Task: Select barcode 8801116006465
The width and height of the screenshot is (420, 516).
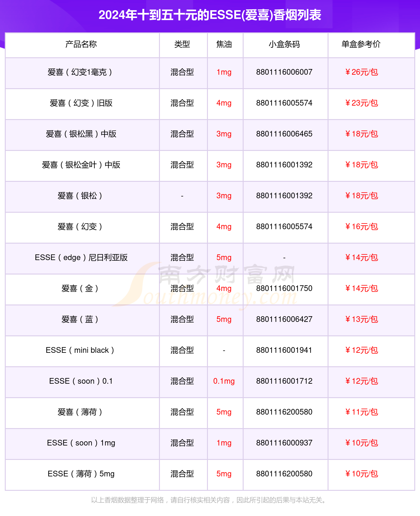Action: coord(284,134)
